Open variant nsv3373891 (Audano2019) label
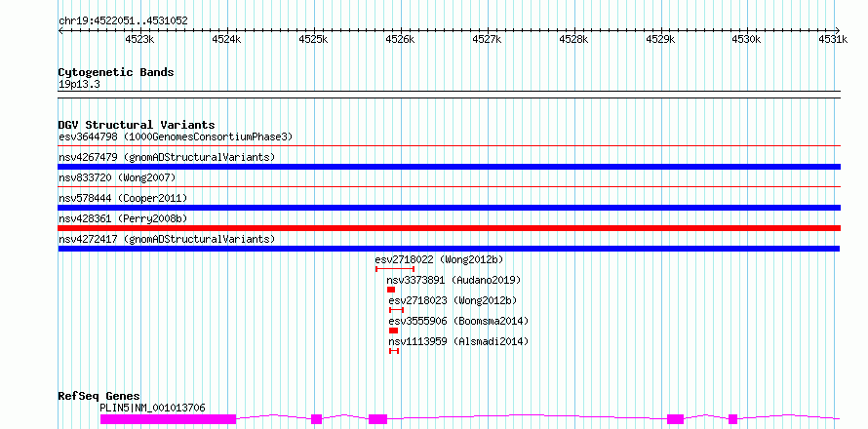Image resolution: width=868 pixels, height=429 pixels. pos(454,280)
